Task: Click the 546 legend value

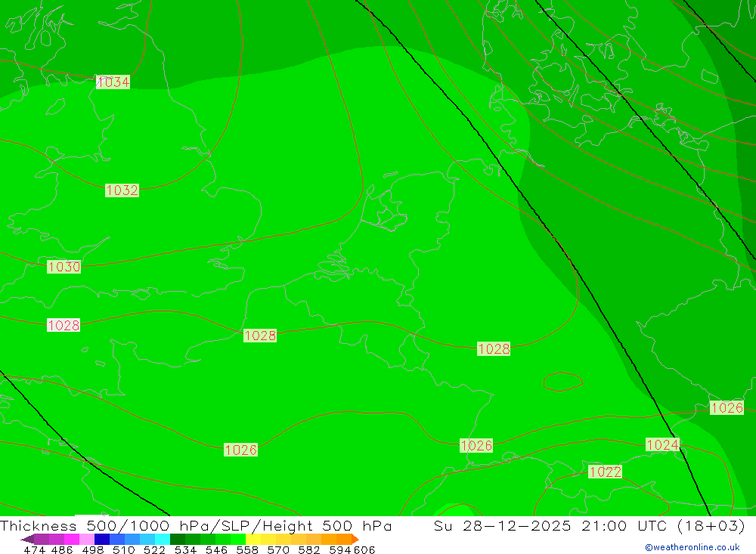Action: click(216, 550)
